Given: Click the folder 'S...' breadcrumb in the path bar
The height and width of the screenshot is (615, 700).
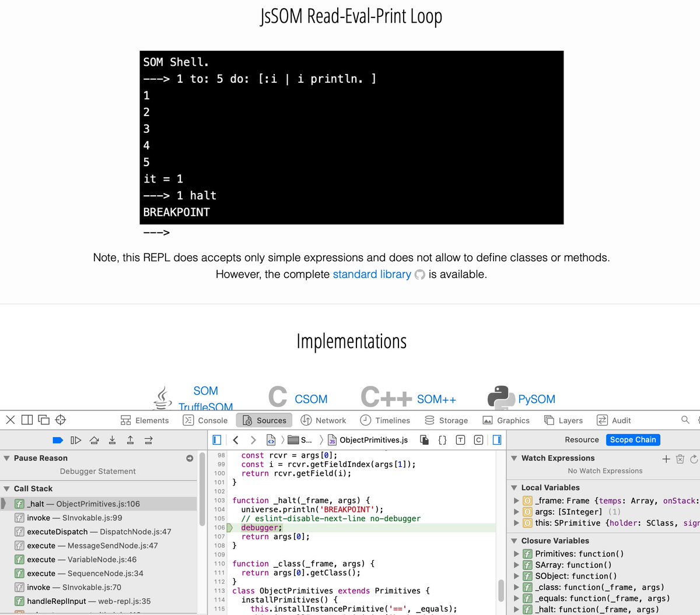Looking at the screenshot, I should click(300, 440).
